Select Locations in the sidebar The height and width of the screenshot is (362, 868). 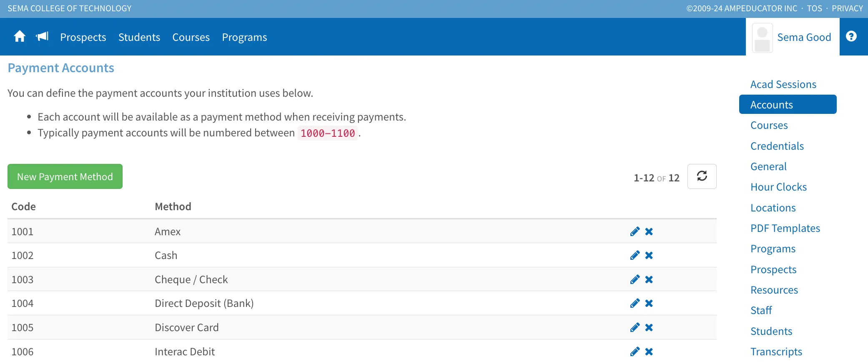[773, 208]
